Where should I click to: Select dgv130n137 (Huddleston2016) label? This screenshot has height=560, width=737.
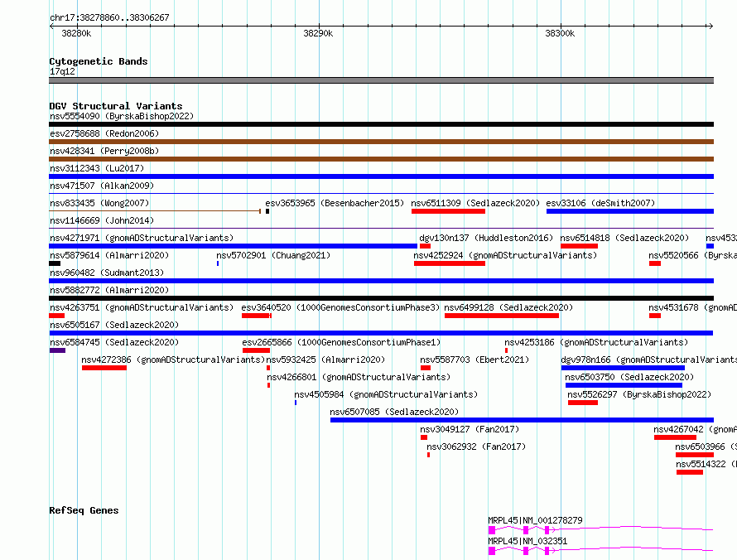coord(486,238)
